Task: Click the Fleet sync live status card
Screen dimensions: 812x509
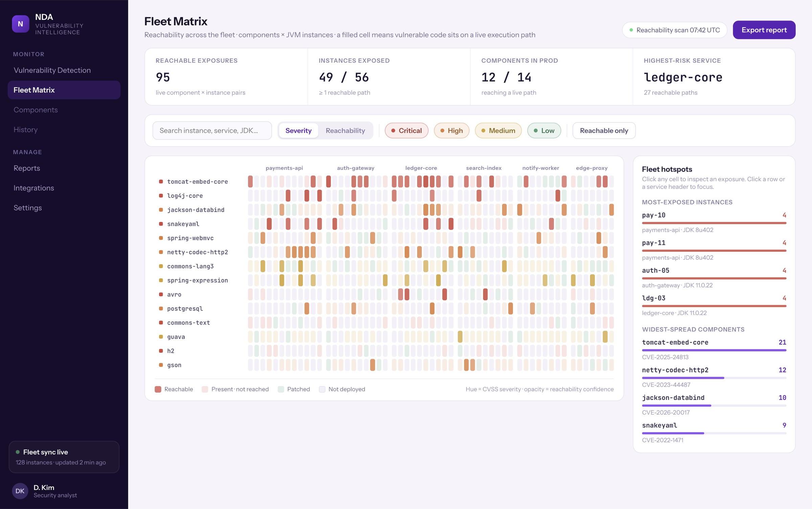Action: click(x=64, y=457)
